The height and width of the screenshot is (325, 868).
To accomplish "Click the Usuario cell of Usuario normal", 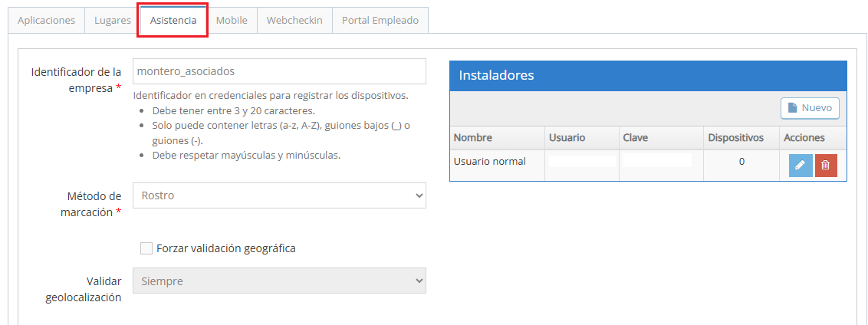I will click(x=581, y=162).
